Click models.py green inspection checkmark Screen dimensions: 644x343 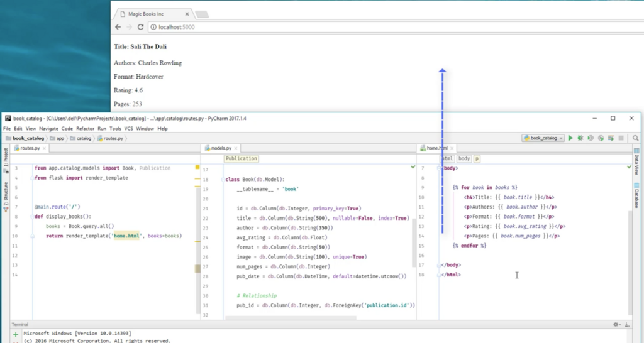pos(413,167)
